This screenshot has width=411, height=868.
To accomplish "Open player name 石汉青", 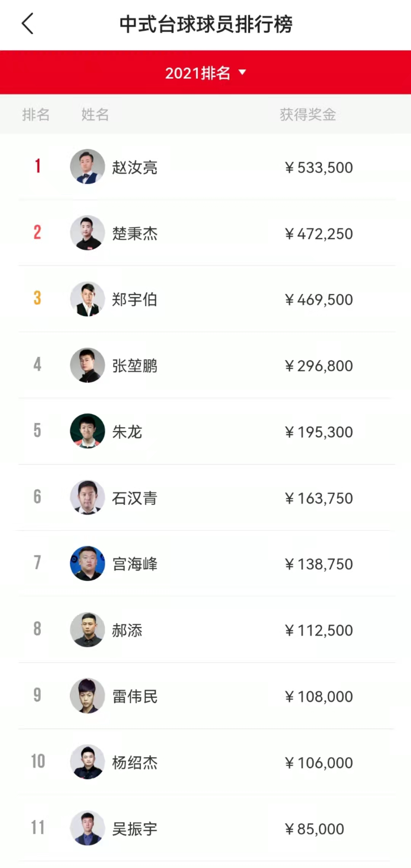I will 135,498.
